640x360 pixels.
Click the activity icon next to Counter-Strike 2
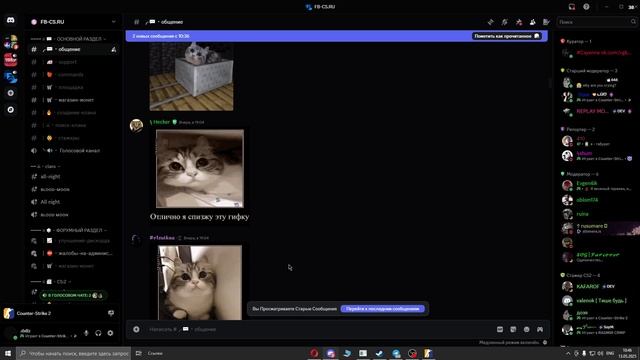pyautogui.click(x=111, y=313)
